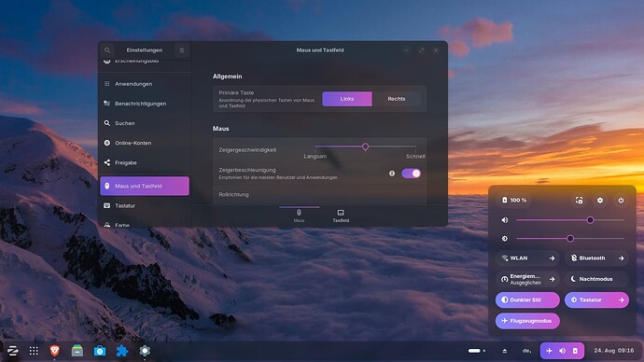Click airplane mode icon in system tray
The height and width of the screenshot is (362, 644).
549,351
